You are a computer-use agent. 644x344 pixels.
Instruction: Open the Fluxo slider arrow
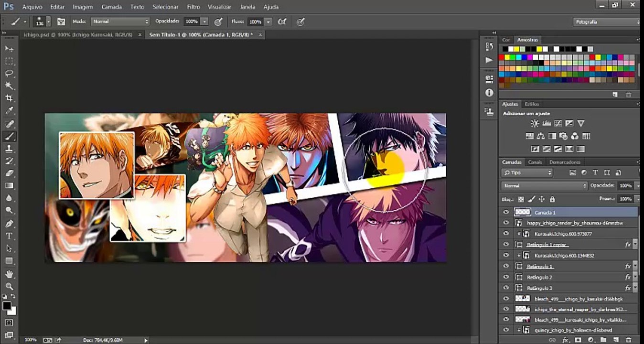(x=268, y=21)
